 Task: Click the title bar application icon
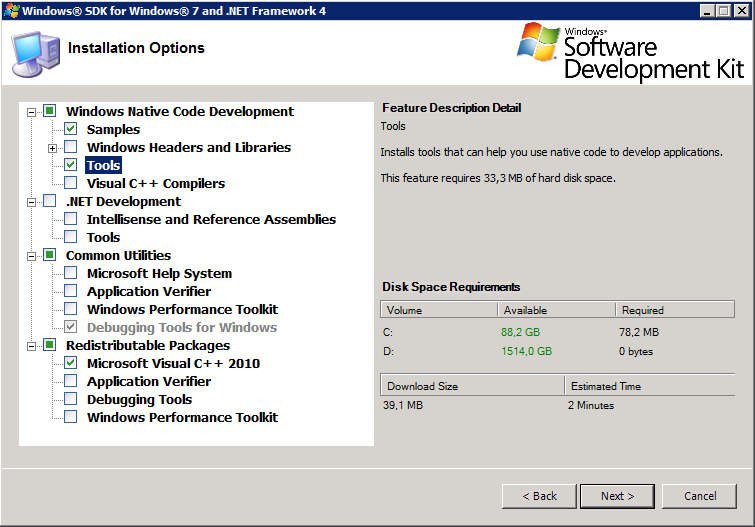coord(11,10)
